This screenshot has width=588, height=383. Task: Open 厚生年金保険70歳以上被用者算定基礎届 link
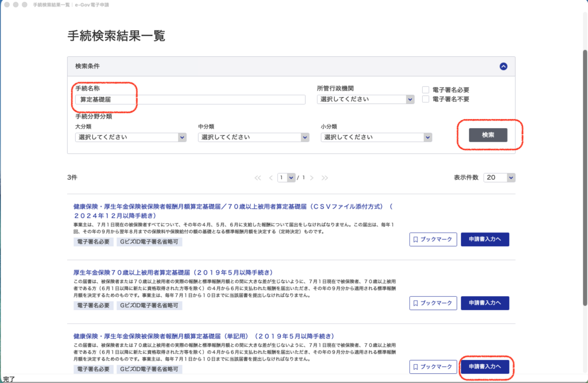(x=173, y=273)
